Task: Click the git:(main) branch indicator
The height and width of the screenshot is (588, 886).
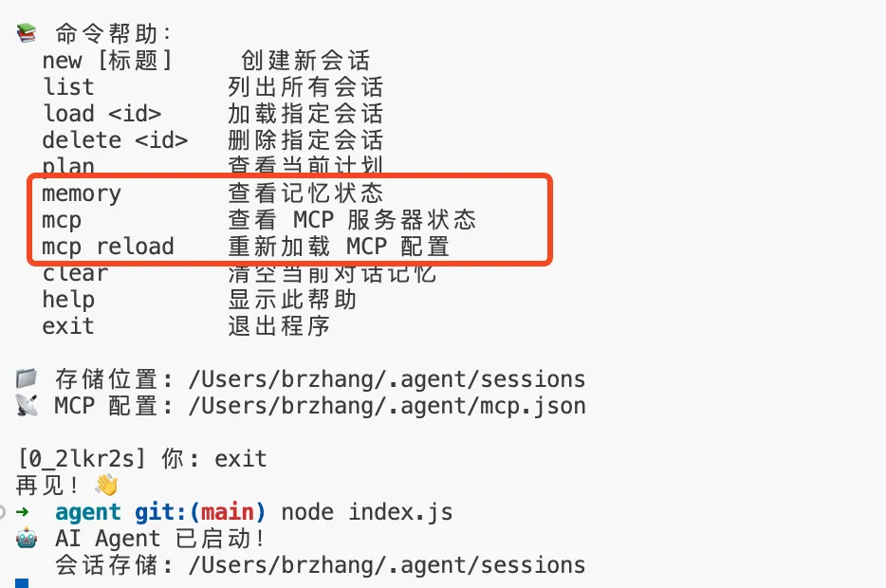Action: click(x=200, y=512)
